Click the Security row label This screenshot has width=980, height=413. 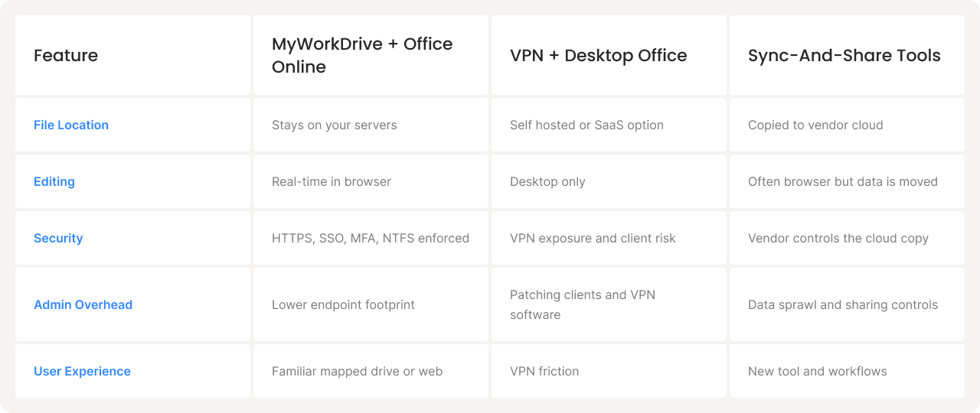coord(58,238)
